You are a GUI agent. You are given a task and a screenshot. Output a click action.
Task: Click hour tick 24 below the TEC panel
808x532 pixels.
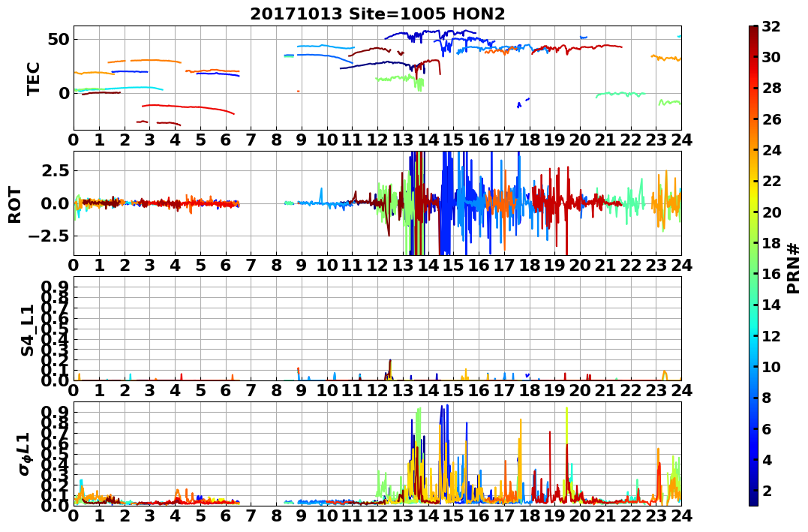[x=681, y=140]
